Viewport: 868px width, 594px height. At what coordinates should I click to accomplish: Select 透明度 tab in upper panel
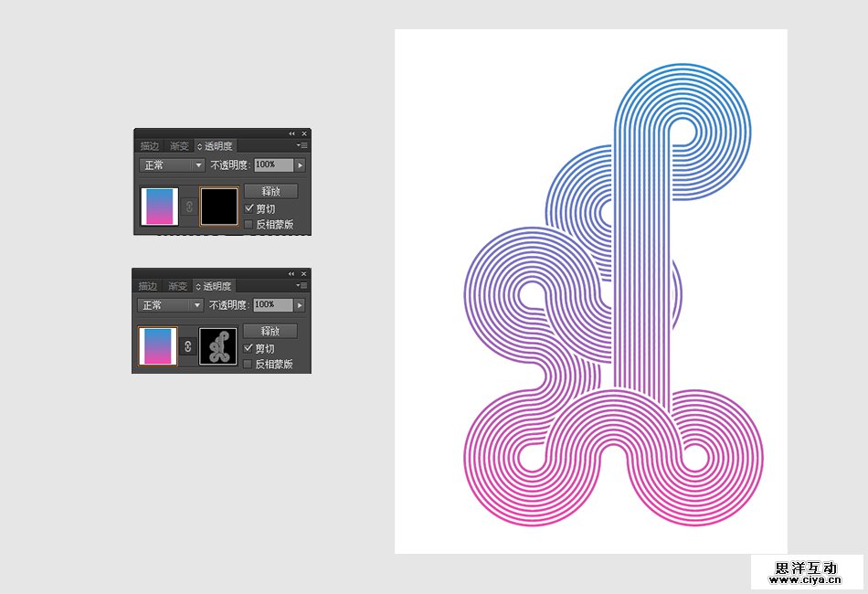point(216,146)
